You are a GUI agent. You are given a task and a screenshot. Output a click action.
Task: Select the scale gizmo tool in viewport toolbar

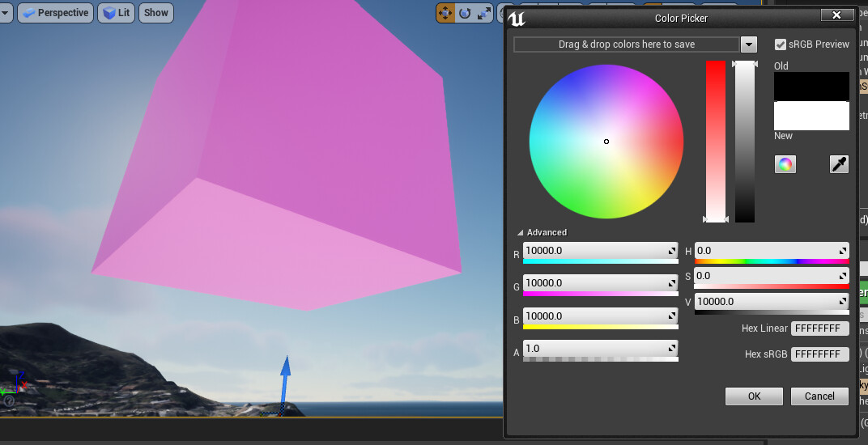[484, 13]
